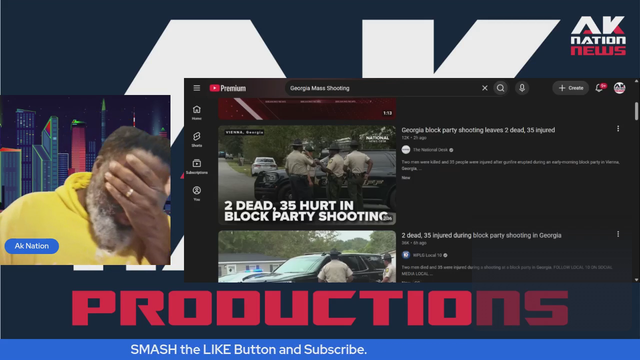Click WPLG Local 10 channel avatar
Image resolution: width=640 pixels, height=360 pixels.
[406, 255]
